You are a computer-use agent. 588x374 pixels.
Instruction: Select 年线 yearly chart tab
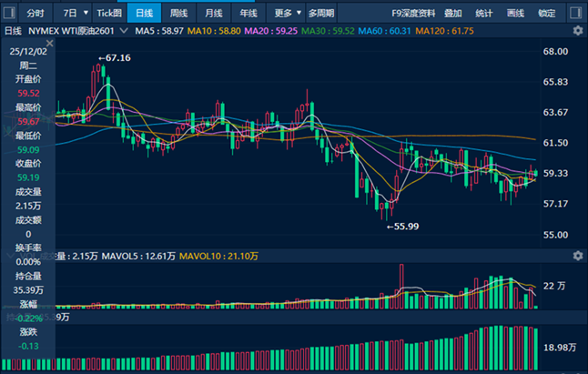(x=248, y=14)
